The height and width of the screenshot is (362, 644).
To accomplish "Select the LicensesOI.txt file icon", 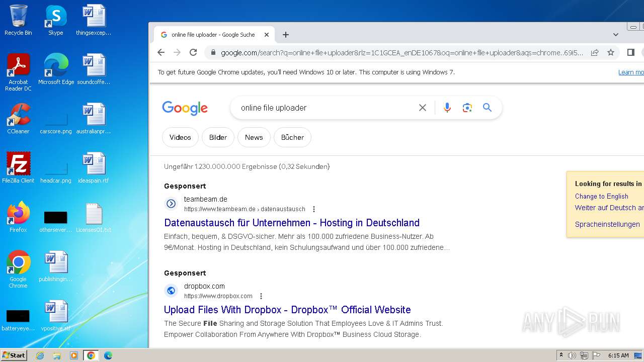I will click(x=94, y=217).
